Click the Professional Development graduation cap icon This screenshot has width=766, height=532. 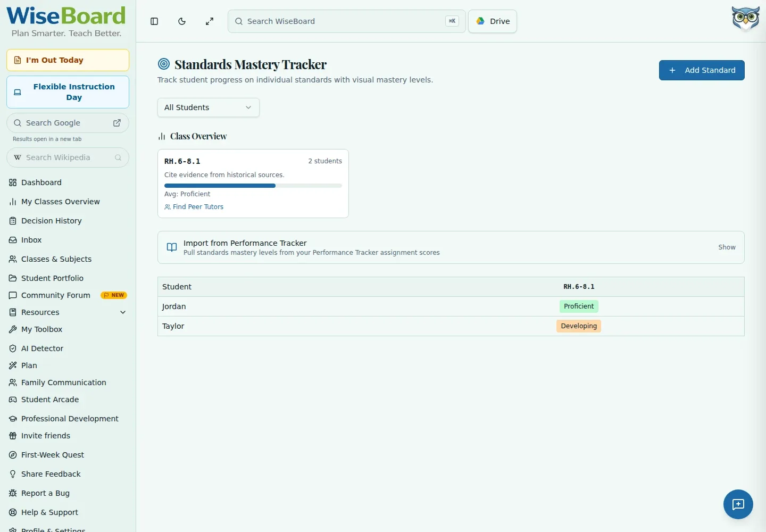point(13,419)
